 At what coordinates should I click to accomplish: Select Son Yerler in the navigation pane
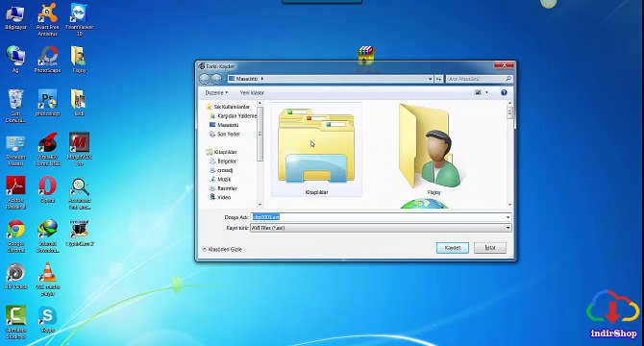pyautogui.click(x=225, y=134)
